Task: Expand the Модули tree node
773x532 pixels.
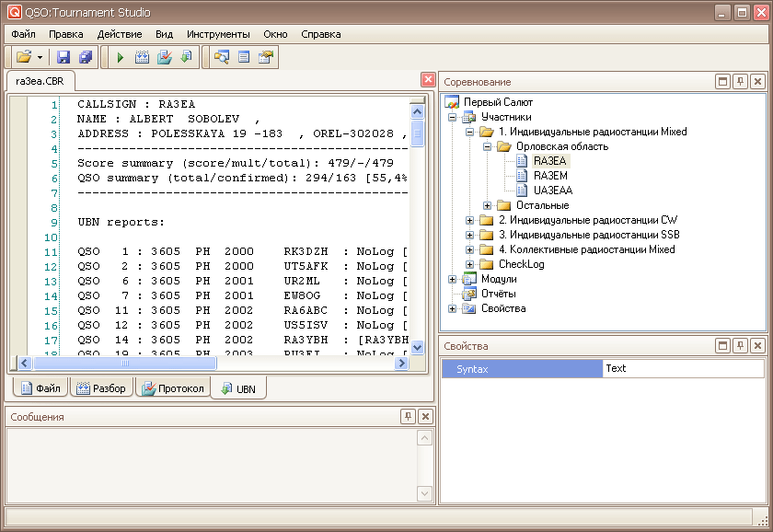Action: [453, 279]
